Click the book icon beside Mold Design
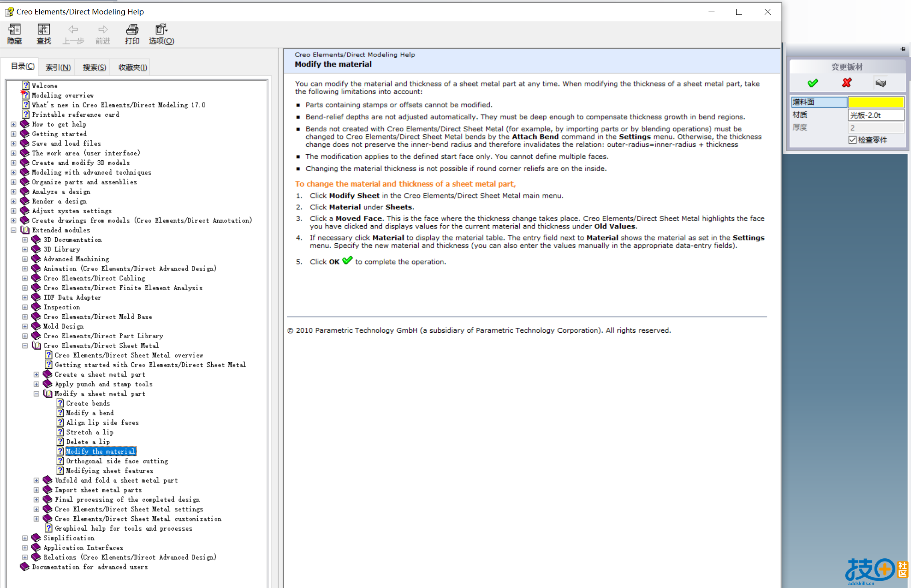Viewport: 911px width, 588px height. pyautogui.click(x=36, y=326)
